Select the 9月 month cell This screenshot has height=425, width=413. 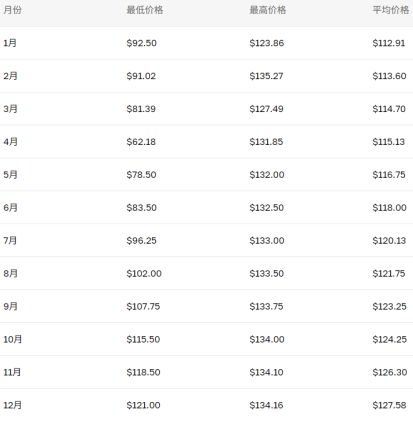tap(10, 306)
